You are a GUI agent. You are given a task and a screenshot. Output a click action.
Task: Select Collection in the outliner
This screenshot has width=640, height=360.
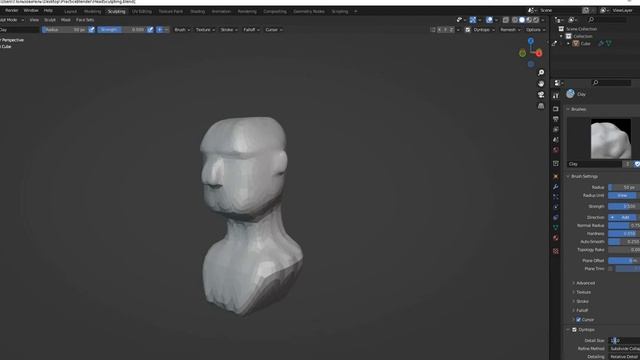point(582,36)
